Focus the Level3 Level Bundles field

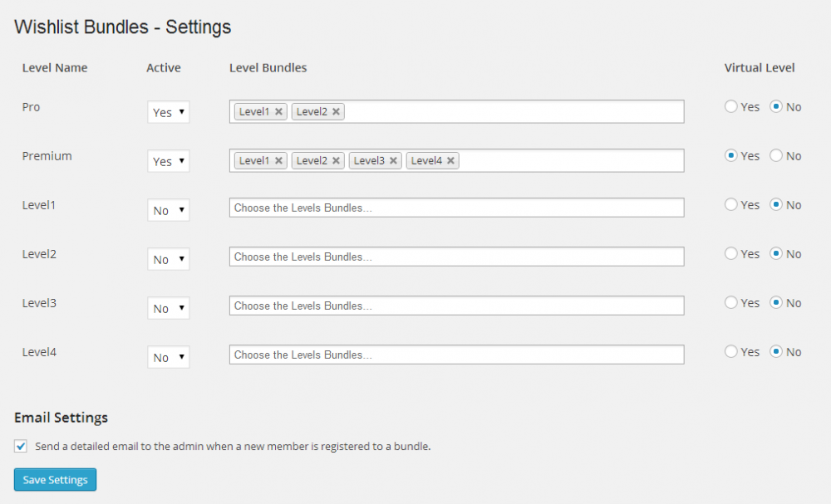[456, 306]
